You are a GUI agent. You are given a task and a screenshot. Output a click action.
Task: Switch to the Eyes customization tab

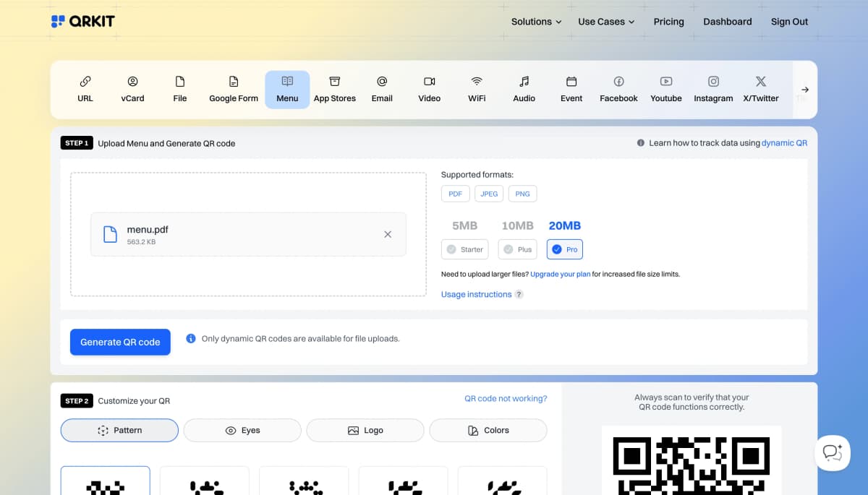coord(242,430)
